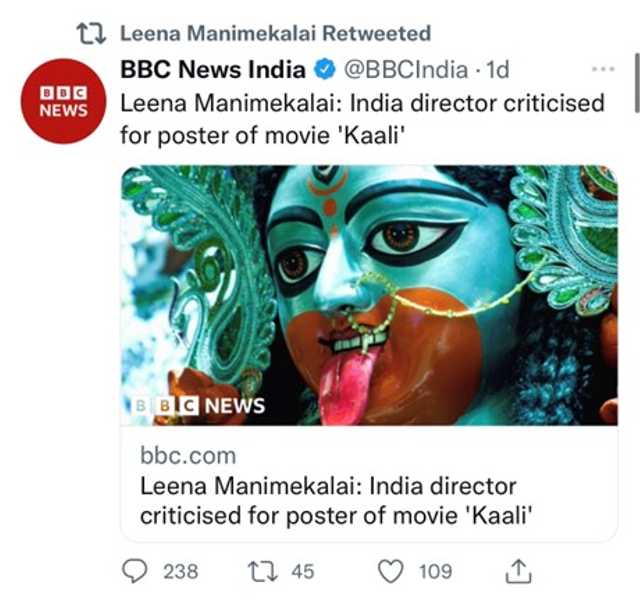640x600 pixels.
Task: Open the three-dot more options menu
Action: 603,69
